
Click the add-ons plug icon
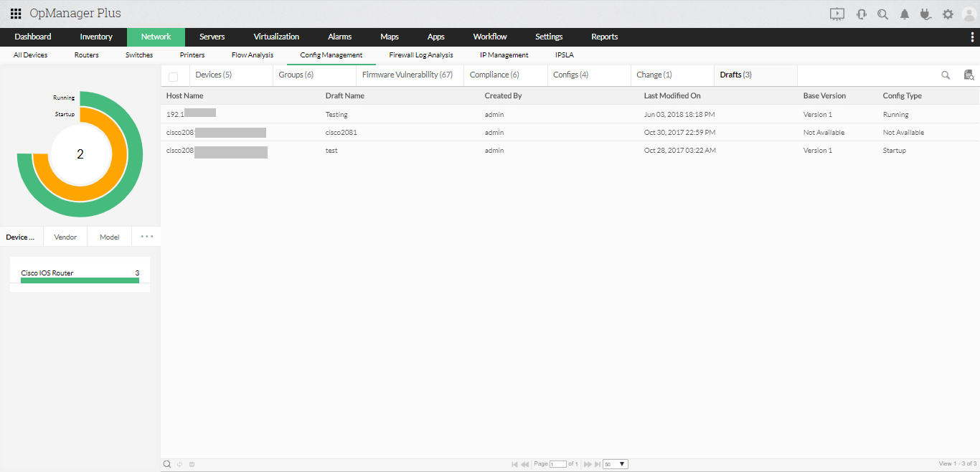pyautogui.click(x=925, y=13)
